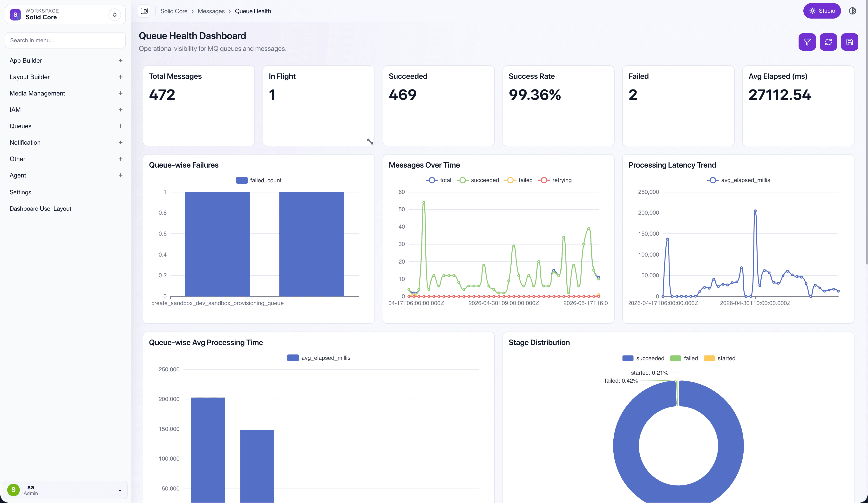Click the save layout icon

click(x=849, y=42)
